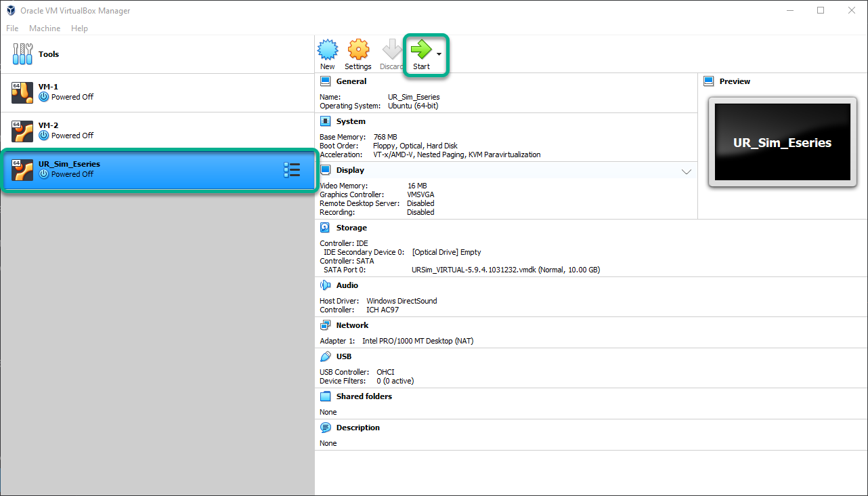The image size is (868, 496).
Task: Open the Help menu
Action: pos(79,28)
